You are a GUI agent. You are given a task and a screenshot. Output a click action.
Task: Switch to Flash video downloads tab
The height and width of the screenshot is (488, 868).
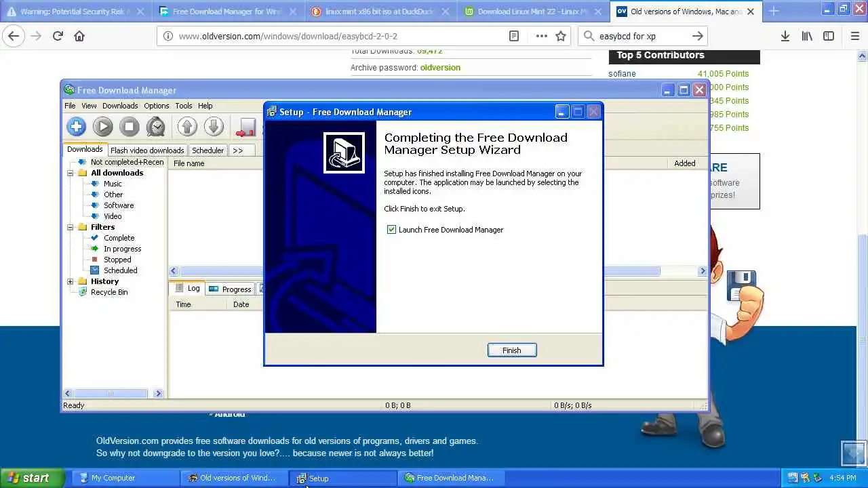(147, 150)
